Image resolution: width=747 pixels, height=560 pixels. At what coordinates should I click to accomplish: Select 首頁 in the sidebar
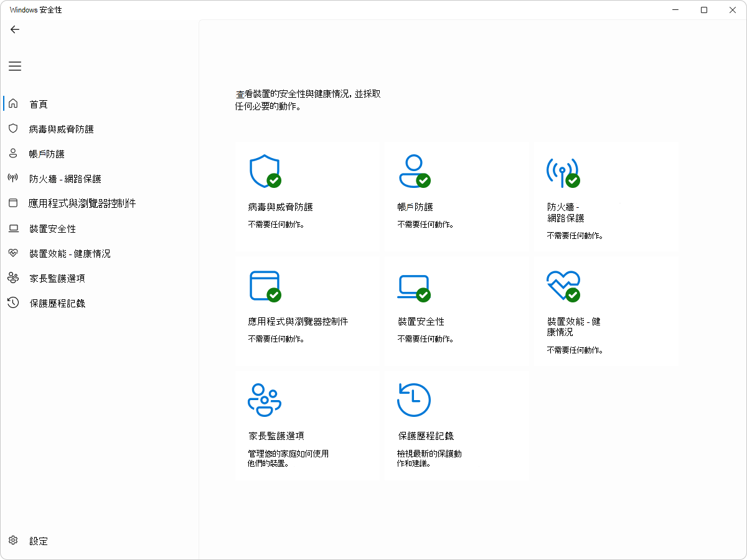[x=39, y=104]
